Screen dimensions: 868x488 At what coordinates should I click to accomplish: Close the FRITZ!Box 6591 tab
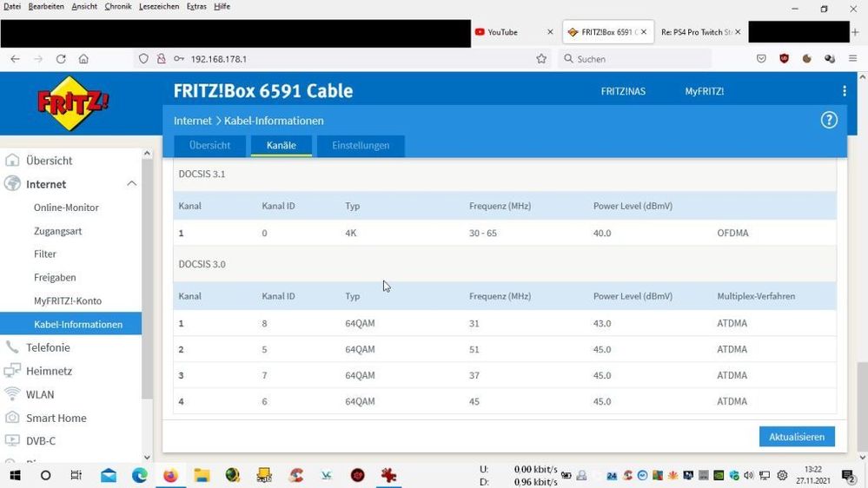(x=643, y=32)
